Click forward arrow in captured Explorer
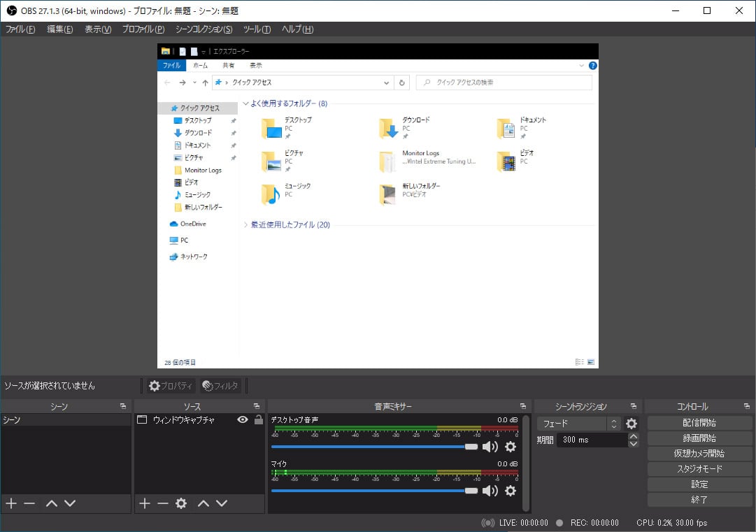This screenshot has height=532, width=756. [183, 83]
